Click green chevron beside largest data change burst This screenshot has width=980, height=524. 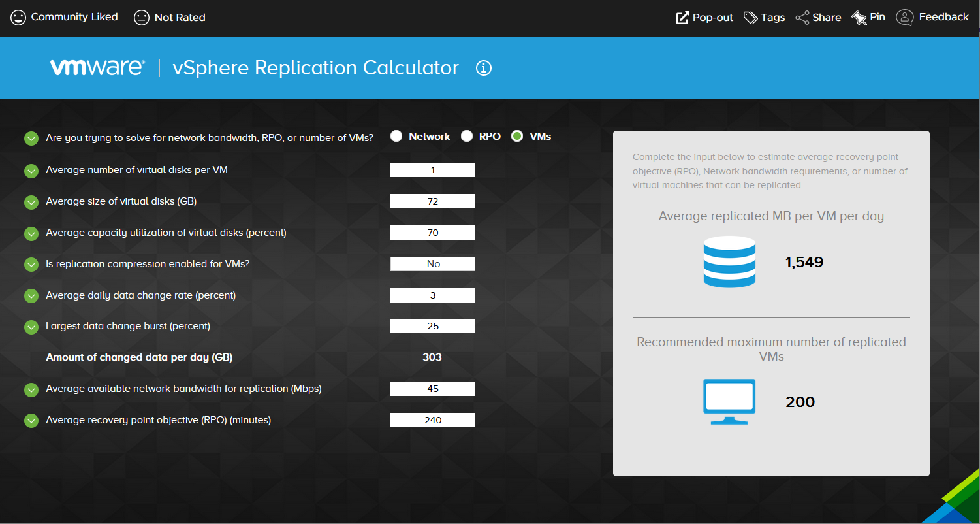click(31, 327)
